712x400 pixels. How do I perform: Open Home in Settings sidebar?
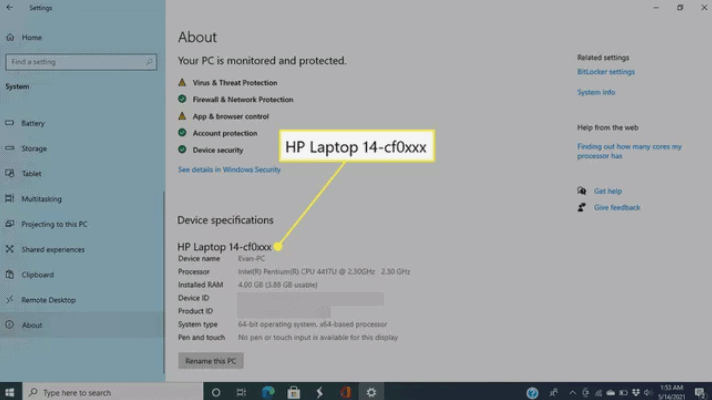(x=31, y=38)
